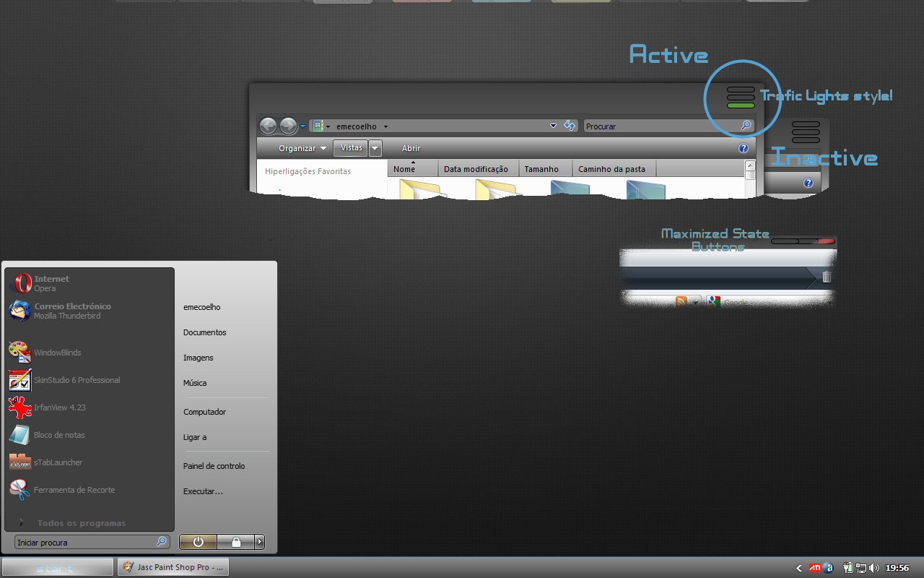
Task: Click the Google search engine icon
Action: 714,301
